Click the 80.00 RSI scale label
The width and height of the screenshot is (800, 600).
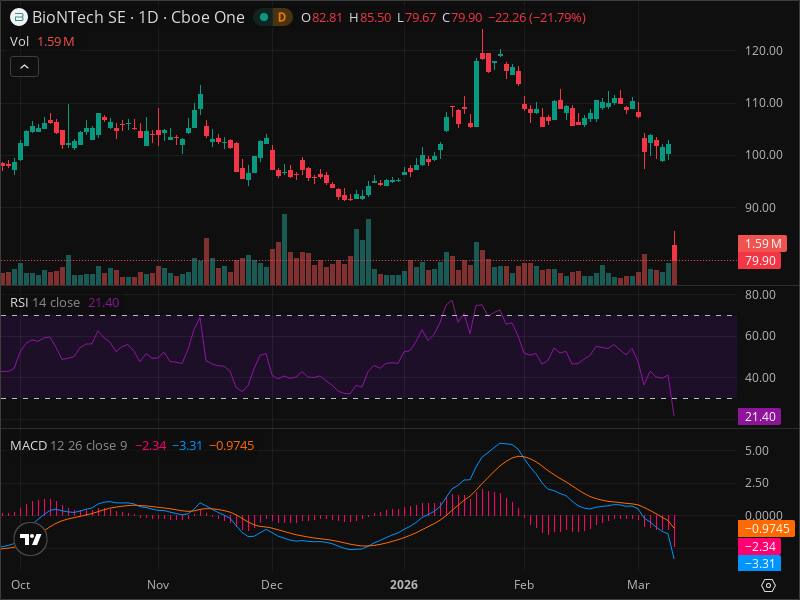760,294
